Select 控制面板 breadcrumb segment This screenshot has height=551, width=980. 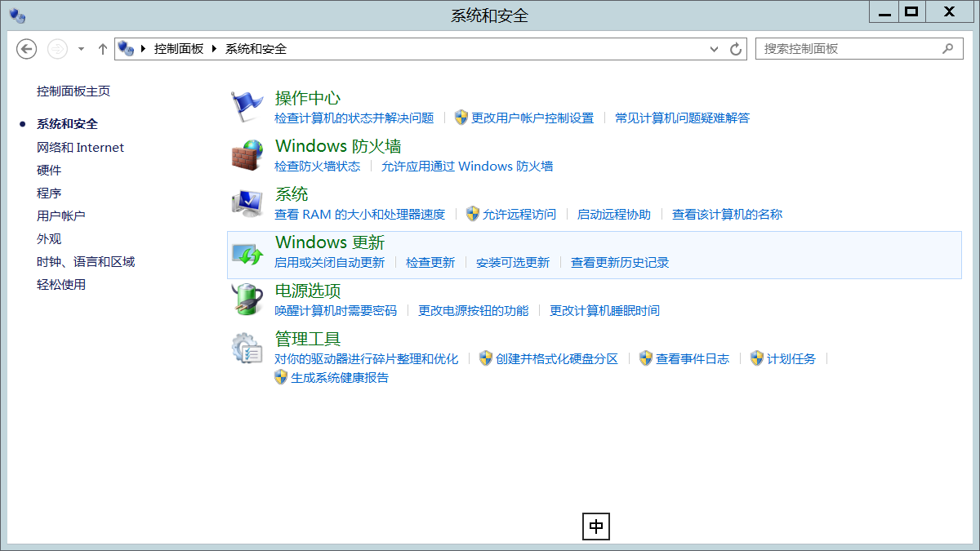click(x=179, y=49)
